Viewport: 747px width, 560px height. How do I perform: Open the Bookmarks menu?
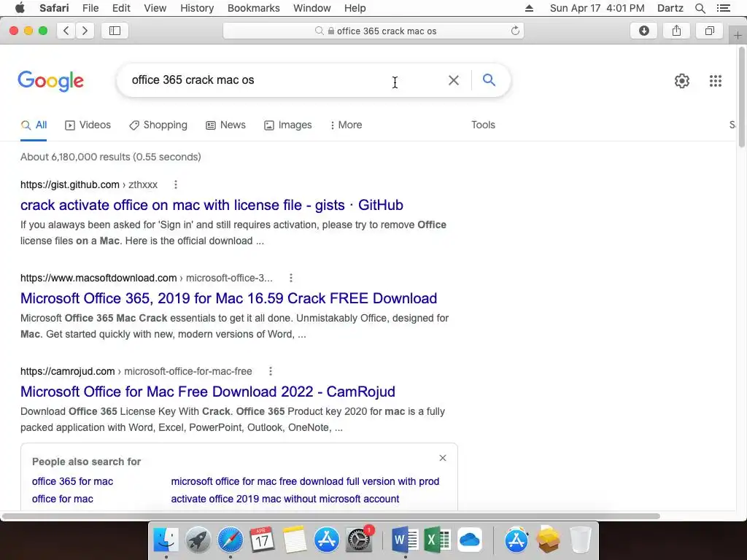pyautogui.click(x=253, y=8)
